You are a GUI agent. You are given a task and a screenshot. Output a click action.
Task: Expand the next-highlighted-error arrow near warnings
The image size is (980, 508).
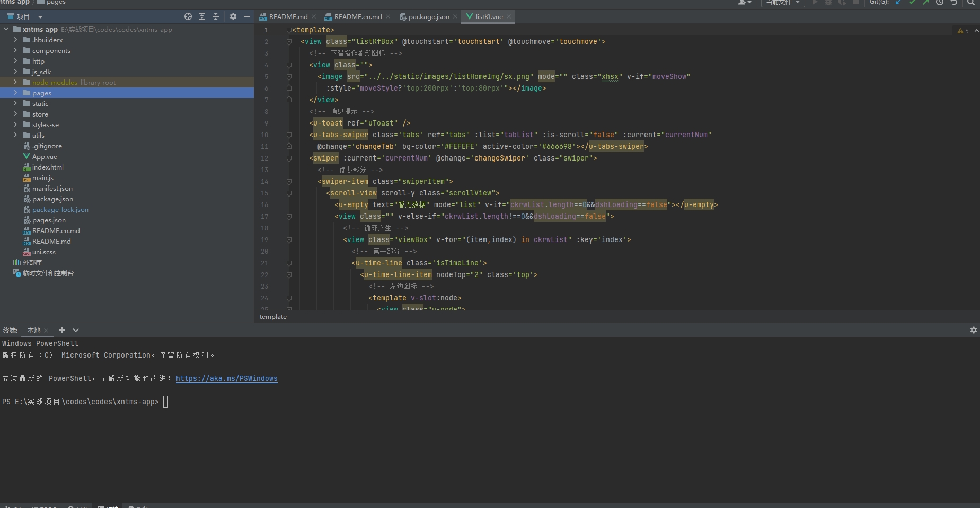[x=976, y=31]
